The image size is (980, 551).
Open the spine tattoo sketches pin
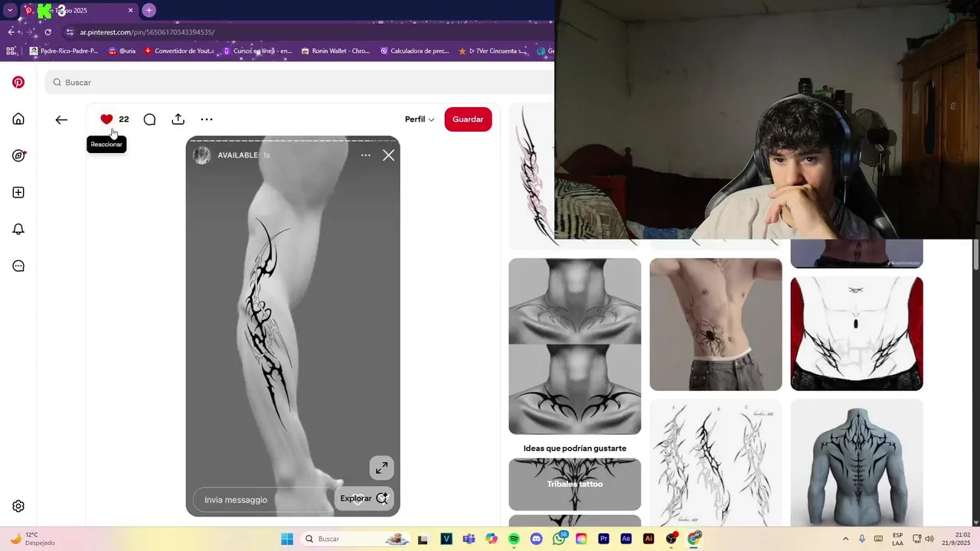(x=716, y=463)
